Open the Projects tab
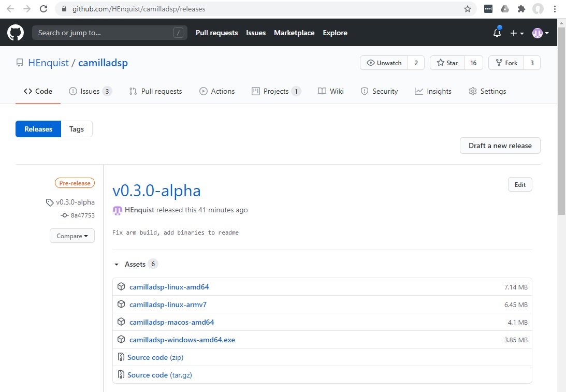 pos(276,91)
